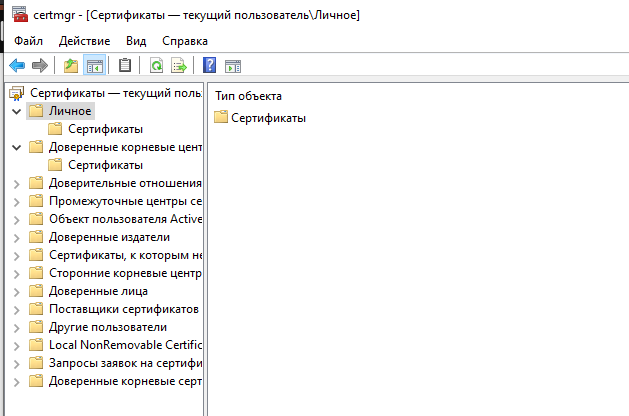Select Запросы заявок на сертификат item
The height and width of the screenshot is (416, 629).
125,363
